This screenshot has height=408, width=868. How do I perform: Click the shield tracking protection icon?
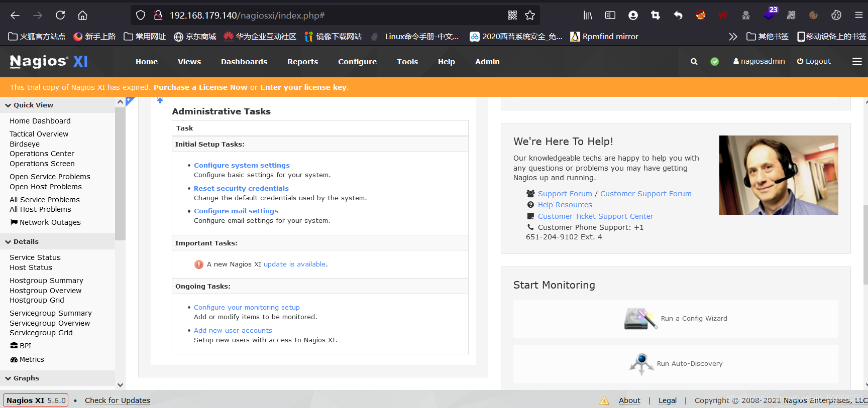(141, 16)
